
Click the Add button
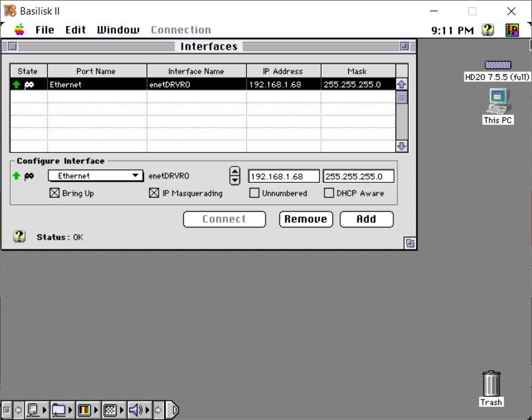tap(366, 219)
